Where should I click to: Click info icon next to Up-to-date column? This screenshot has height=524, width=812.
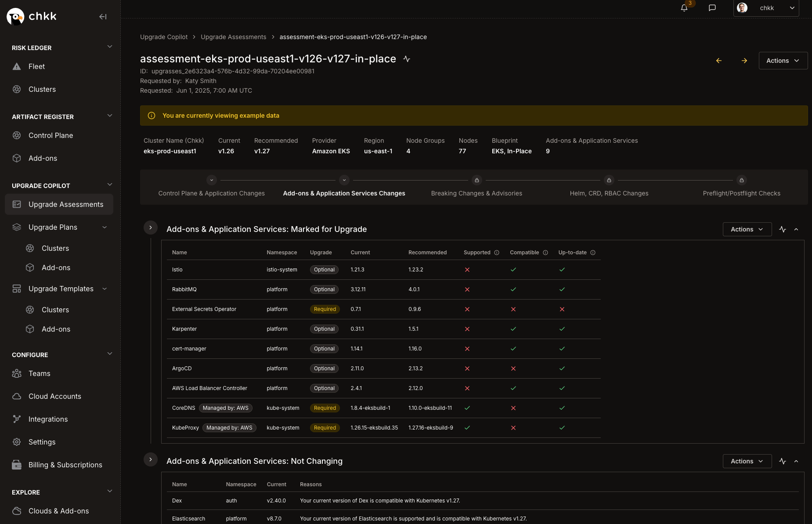click(x=593, y=253)
